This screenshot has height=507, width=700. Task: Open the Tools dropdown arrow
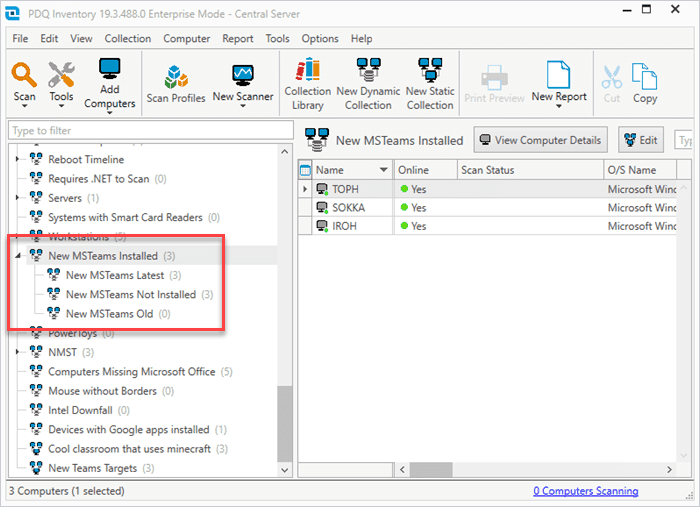point(61,106)
